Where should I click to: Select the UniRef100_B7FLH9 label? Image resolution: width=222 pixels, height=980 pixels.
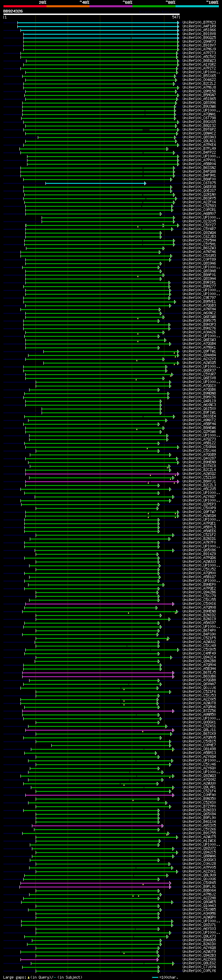click(x=199, y=149)
